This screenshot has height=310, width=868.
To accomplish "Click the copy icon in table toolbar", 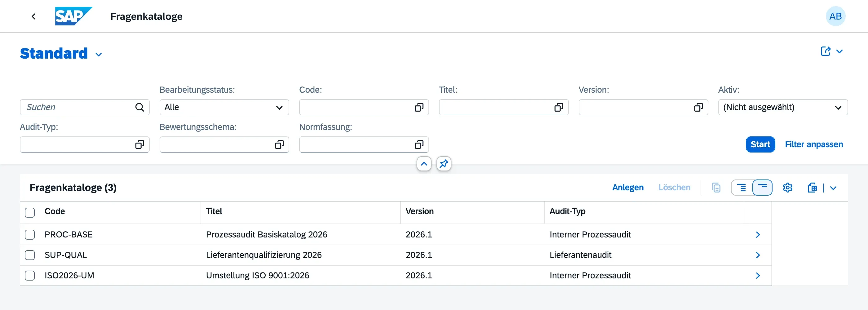I will [x=716, y=188].
